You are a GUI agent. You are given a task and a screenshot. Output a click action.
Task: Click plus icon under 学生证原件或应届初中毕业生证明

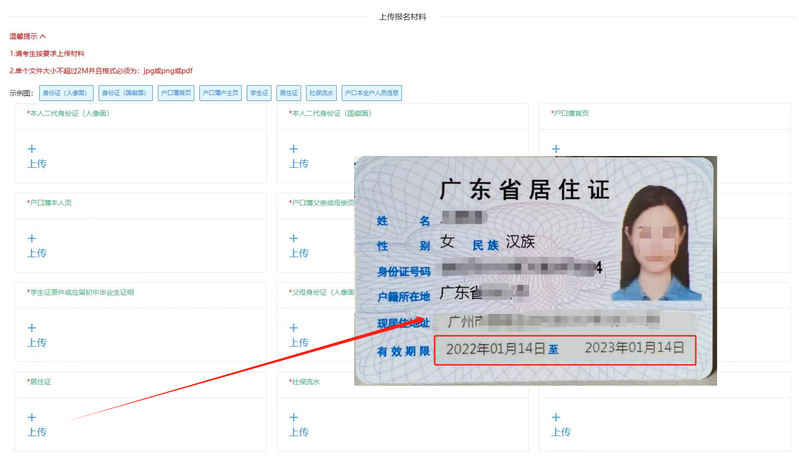point(31,328)
